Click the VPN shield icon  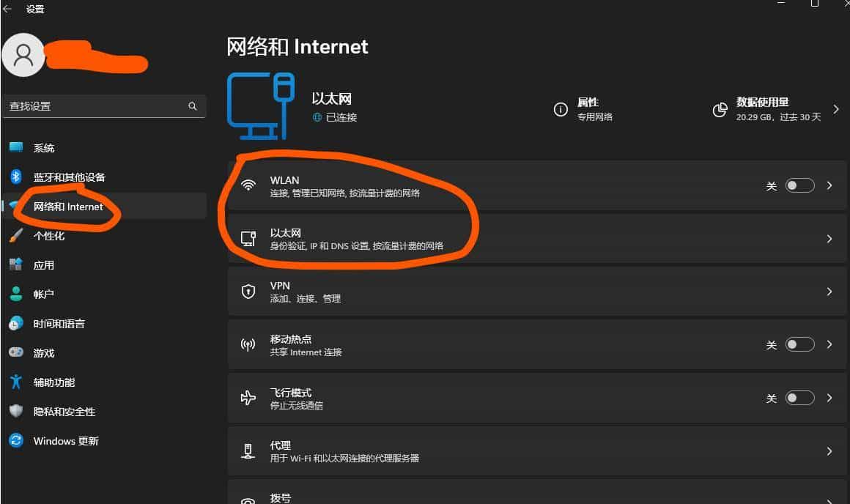[248, 292]
